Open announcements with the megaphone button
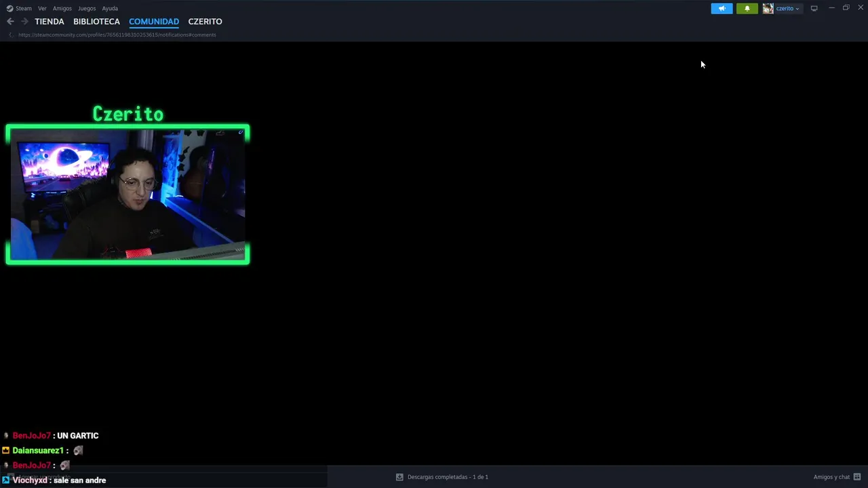The width and height of the screenshot is (868, 488). [x=722, y=8]
